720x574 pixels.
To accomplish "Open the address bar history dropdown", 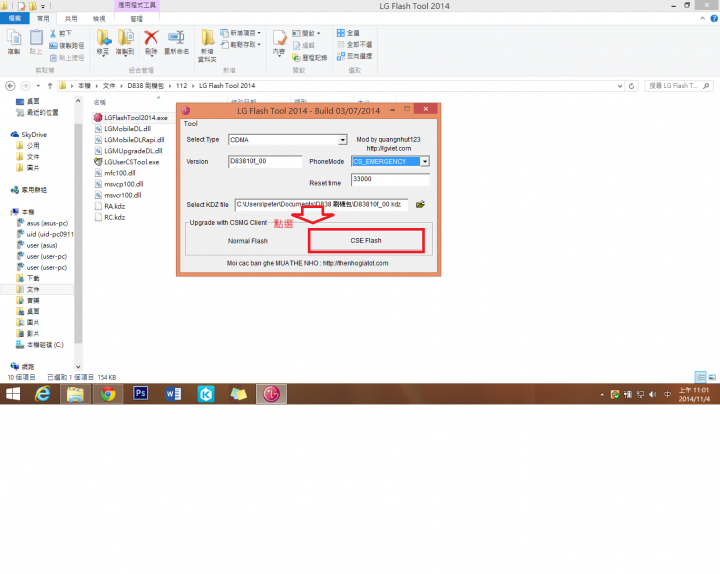I will (620, 86).
